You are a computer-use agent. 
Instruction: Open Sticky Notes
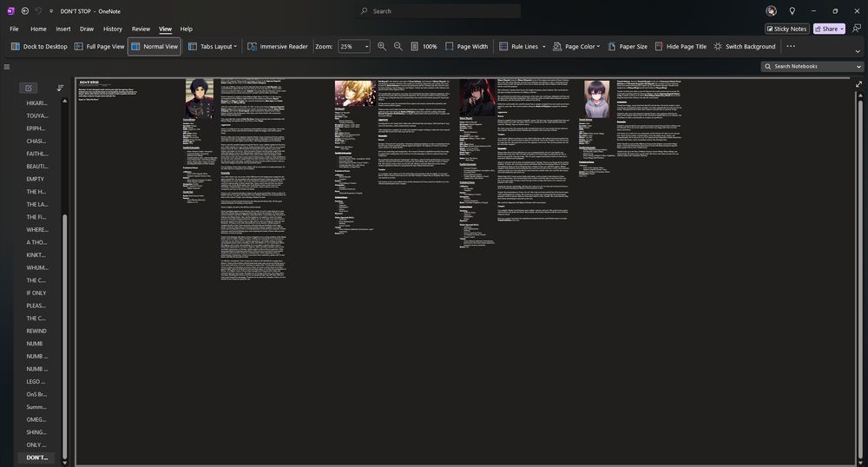coord(786,29)
